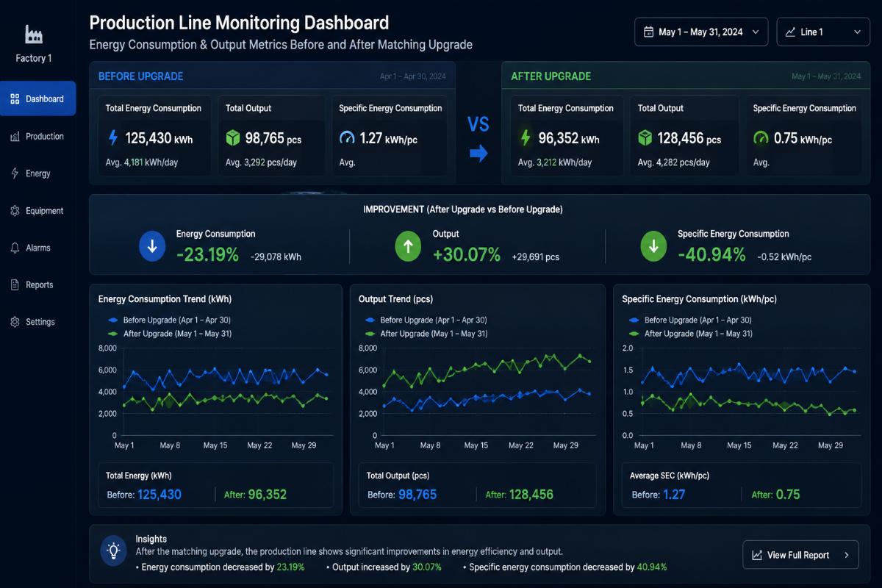Click the -23.19% energy improvement value
Image resolution: width=882 pixels, height=588 pixels.
pyautogui.click(x=207, y=255)
